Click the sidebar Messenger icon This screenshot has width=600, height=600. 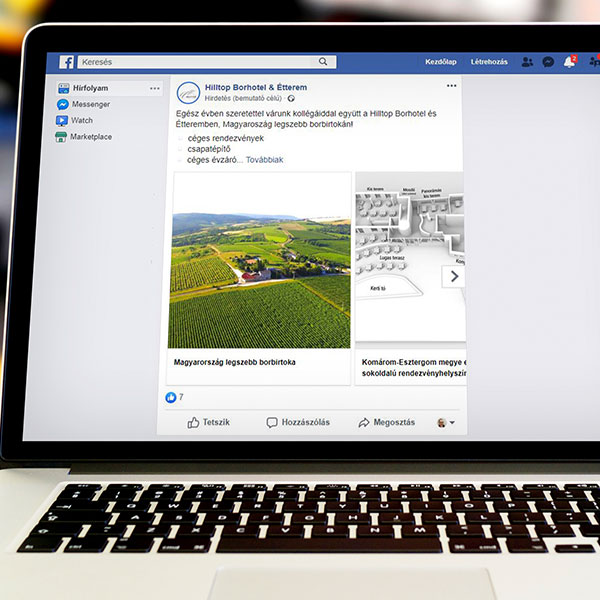click(x=63, y=104)
